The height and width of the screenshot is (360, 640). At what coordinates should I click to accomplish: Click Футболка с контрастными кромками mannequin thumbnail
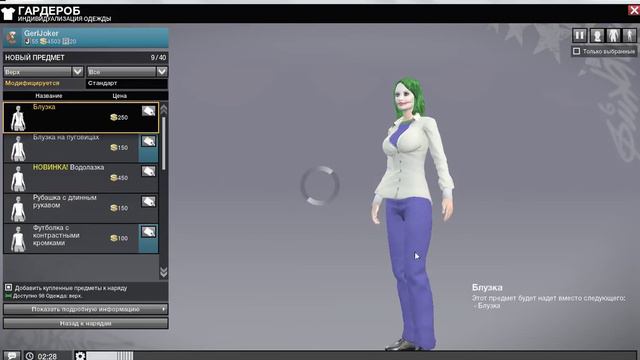[18, 239]
